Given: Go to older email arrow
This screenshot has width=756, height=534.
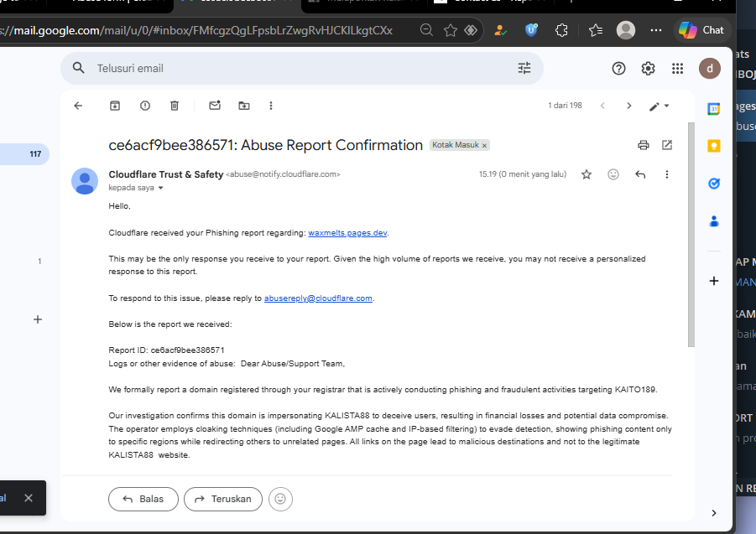Looking at the screenshot, I should point(628,106).
